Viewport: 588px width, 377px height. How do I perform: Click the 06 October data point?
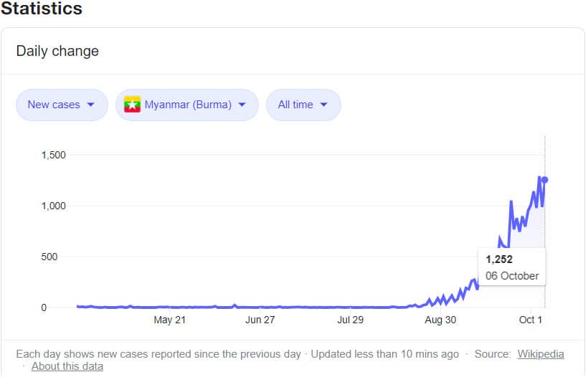click(x=545, y=180)
